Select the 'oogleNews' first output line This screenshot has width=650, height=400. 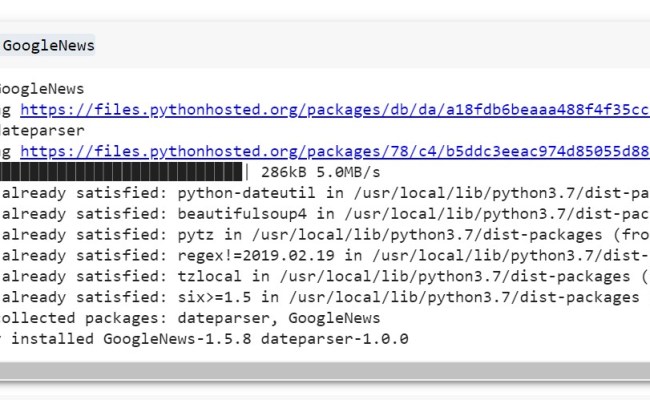(42, 89)
